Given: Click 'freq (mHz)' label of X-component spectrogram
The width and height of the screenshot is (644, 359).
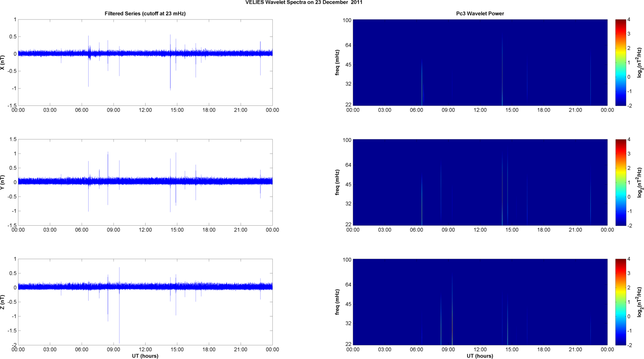Looking at the screenshot, I should pos(337,62).
